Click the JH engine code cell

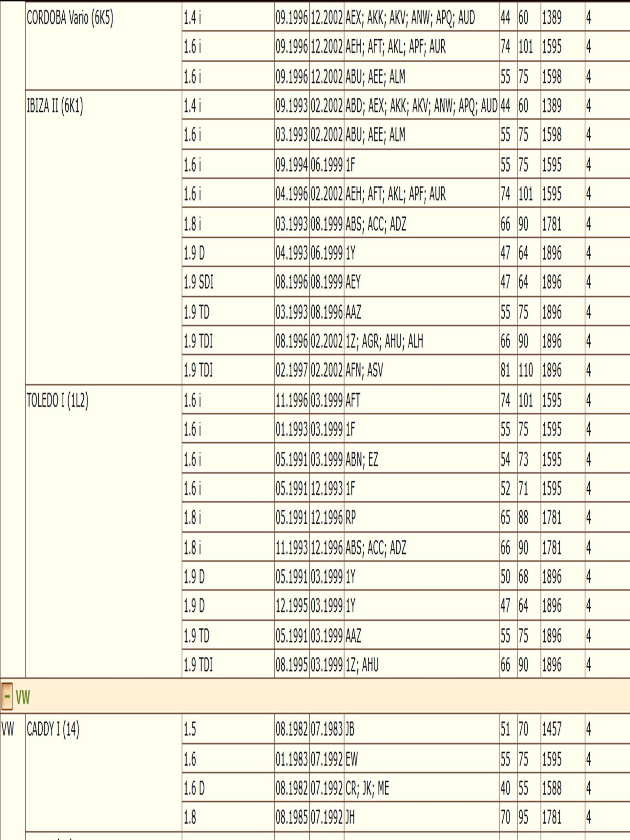tap(350, 817)
